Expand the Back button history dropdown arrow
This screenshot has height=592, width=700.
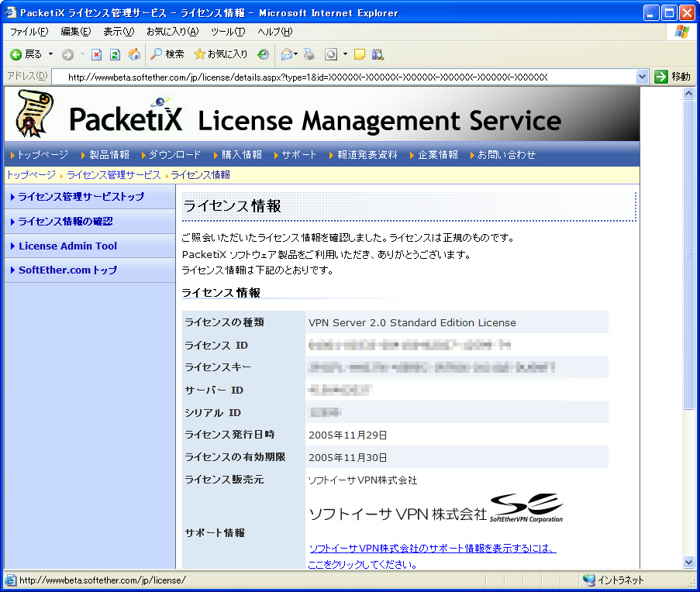(51, 54)
